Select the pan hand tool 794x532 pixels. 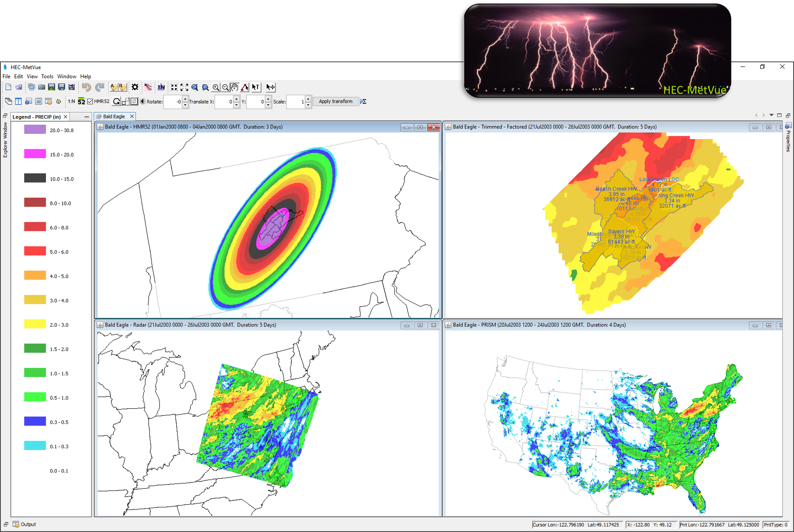coord(235,87)
